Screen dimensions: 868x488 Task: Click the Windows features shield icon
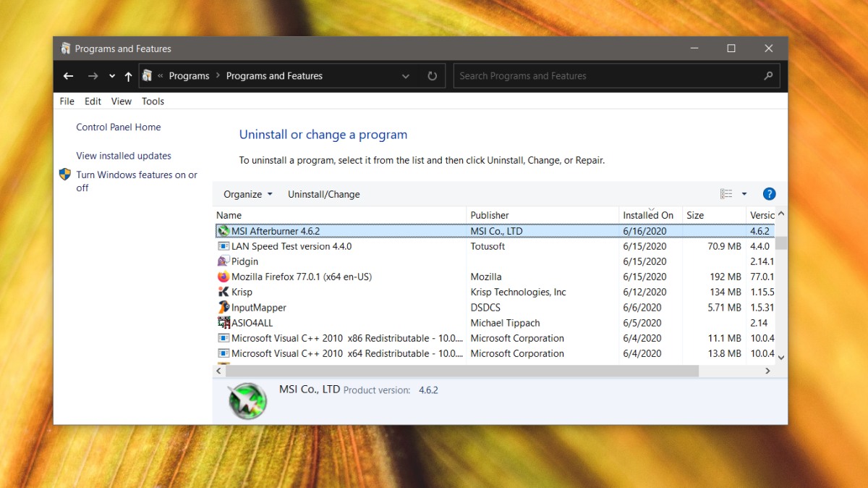65,174
